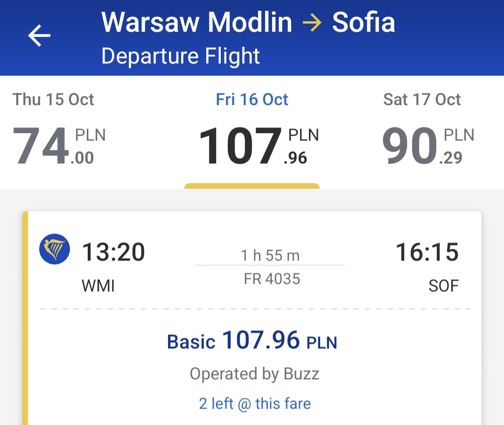Click the Ryanair harp logo
504x425 pixels.
(55, 249)
